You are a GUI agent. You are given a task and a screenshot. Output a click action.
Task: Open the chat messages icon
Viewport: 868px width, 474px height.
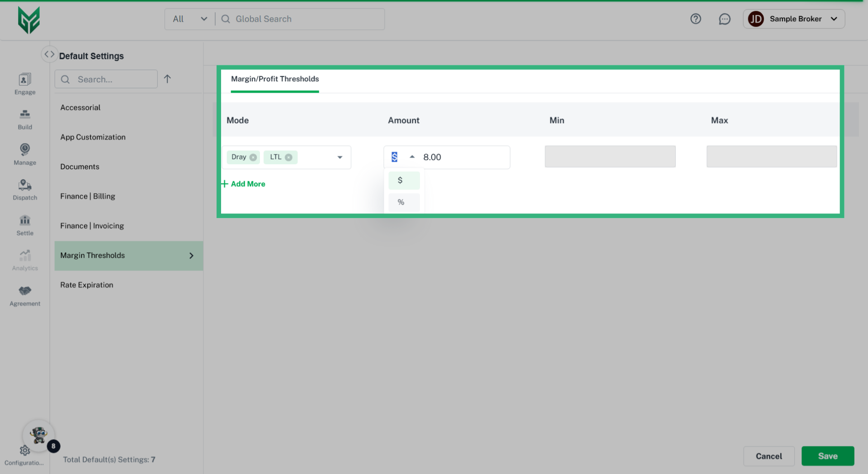tap(725, 19)
